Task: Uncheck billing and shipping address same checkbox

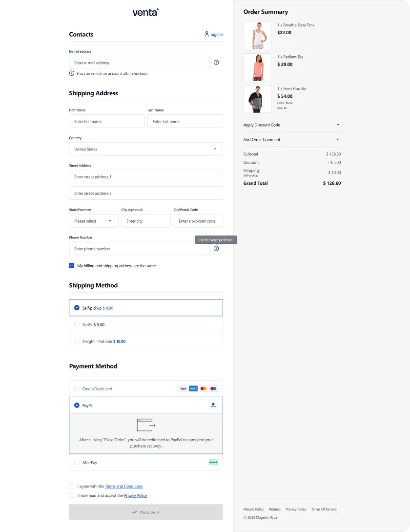Action: [72, 265]
